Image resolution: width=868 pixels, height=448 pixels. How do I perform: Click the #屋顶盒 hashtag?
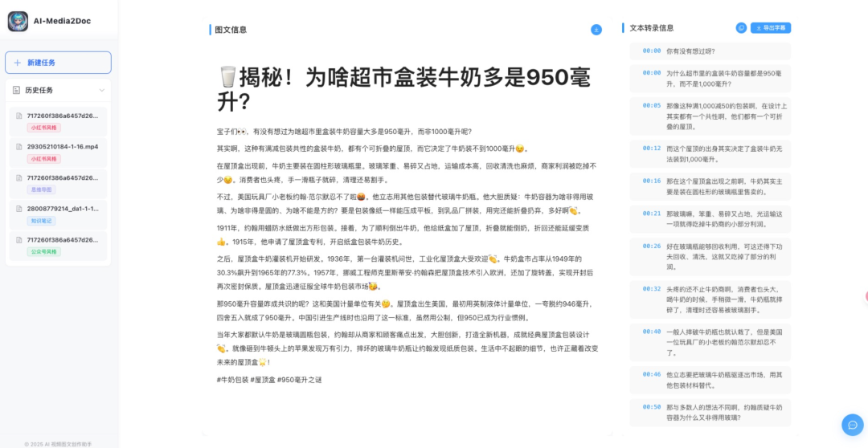[262, 380]
